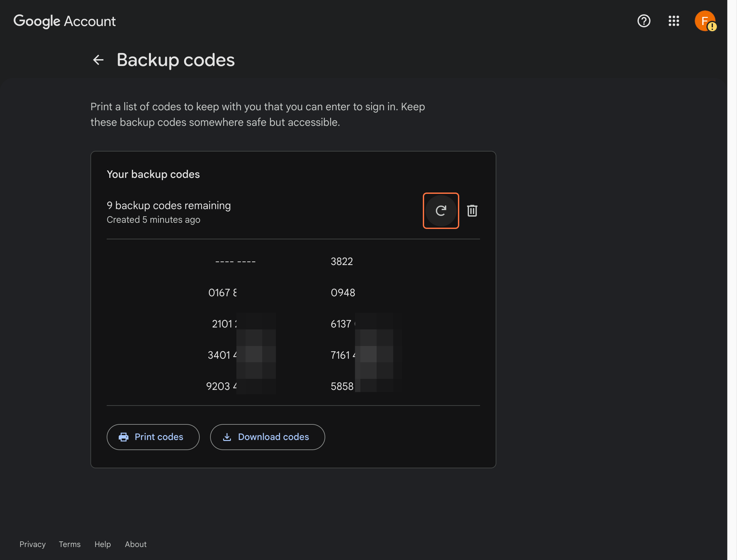Click the alert badge on the profile picture

pyautogui.click(x=712, y=27)
